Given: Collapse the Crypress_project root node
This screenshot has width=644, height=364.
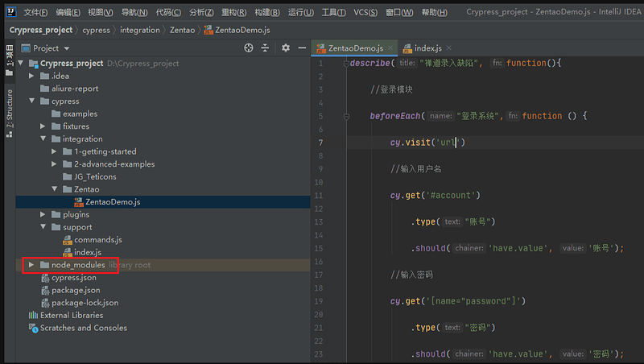Looking at the screenshot, I should (x=21, y=64).
